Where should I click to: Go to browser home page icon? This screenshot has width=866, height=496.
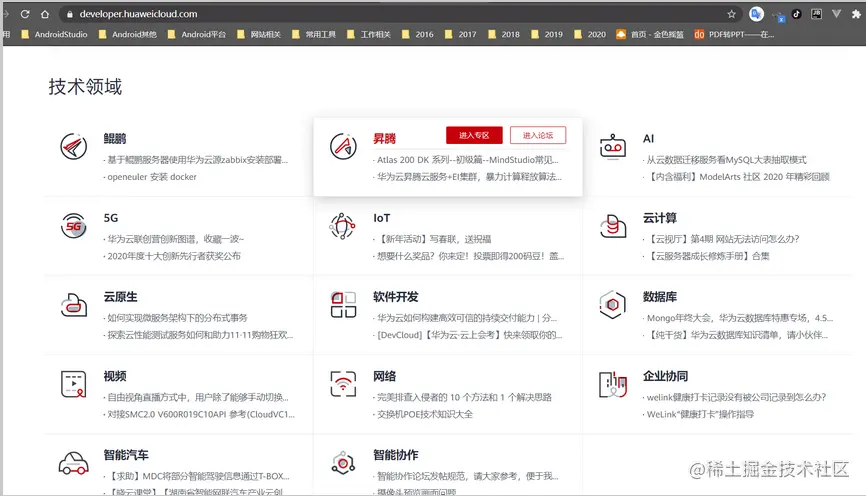(45, 14)
